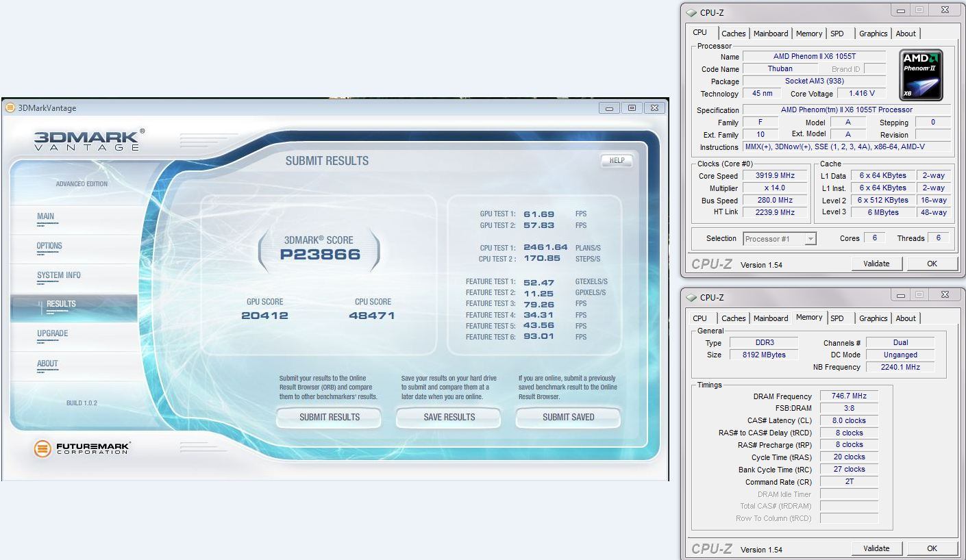Click the Multiplier value x 14.0
The image size is (966, 560).
[x=775, y=188]
